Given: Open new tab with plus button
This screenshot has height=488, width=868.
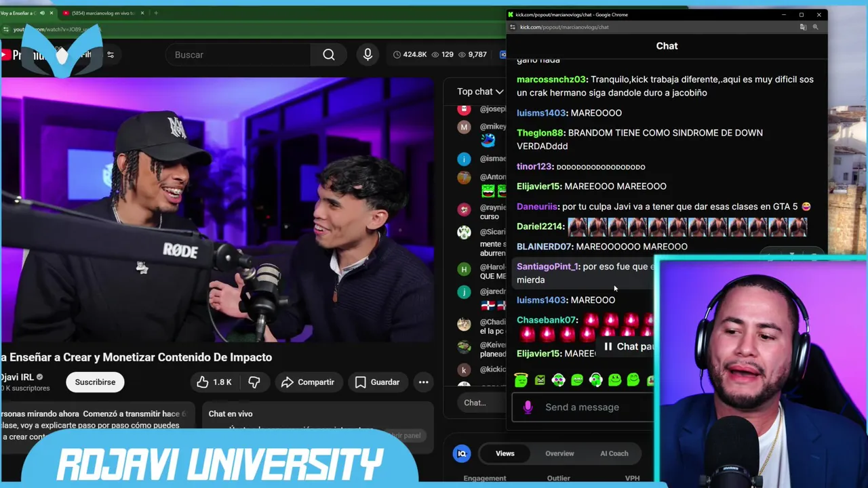Looking at the screenshot, I should (x=156, y=13).
